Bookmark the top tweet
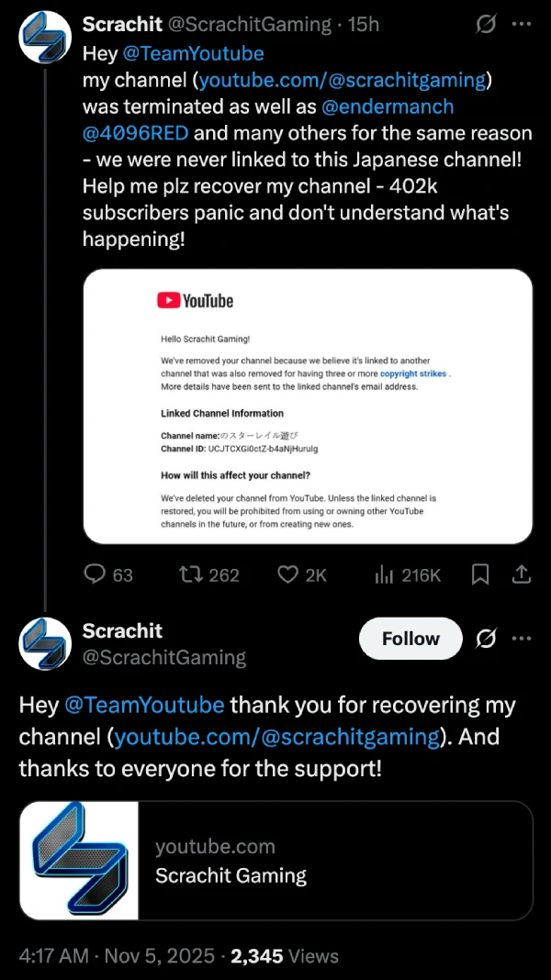 [x=480, y=574]
